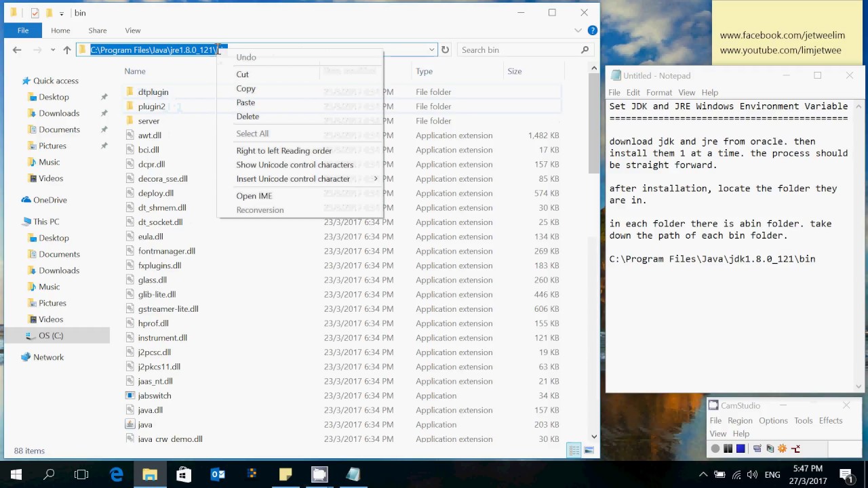The height and width of the screenshot is (488, 868).
Task: Switch to large icons view in Explorer status bar
Action: coord(589,451)
